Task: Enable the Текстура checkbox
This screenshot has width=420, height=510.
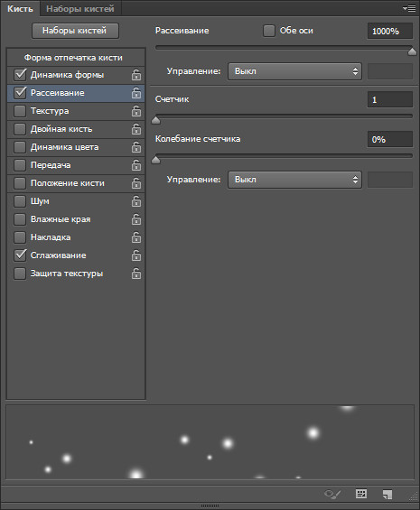Action: coord(20,111)
